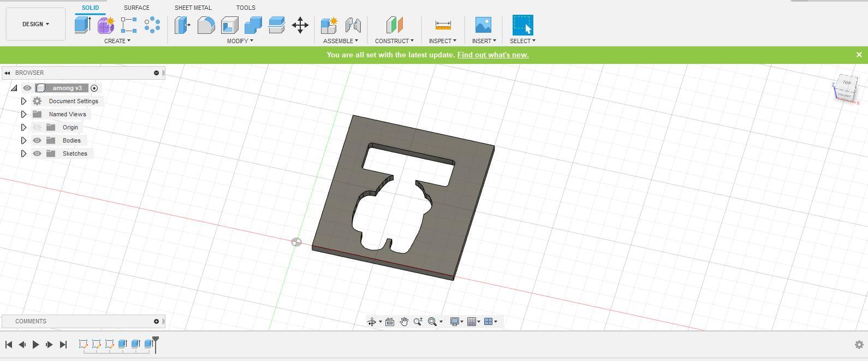Switch to the Tools tab
This screenshot has height=361, width=868.
[x=246, y=8]
